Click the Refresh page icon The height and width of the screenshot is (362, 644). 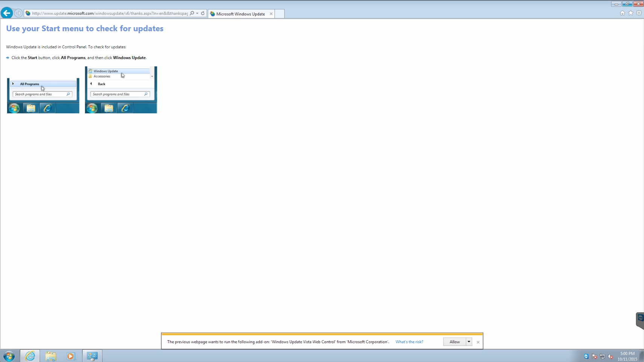pyautogui.click(x=203, y=13)
